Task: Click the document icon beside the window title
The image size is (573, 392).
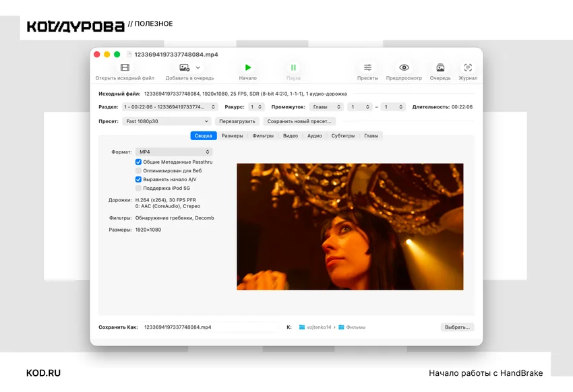Action: click(129, 55)
